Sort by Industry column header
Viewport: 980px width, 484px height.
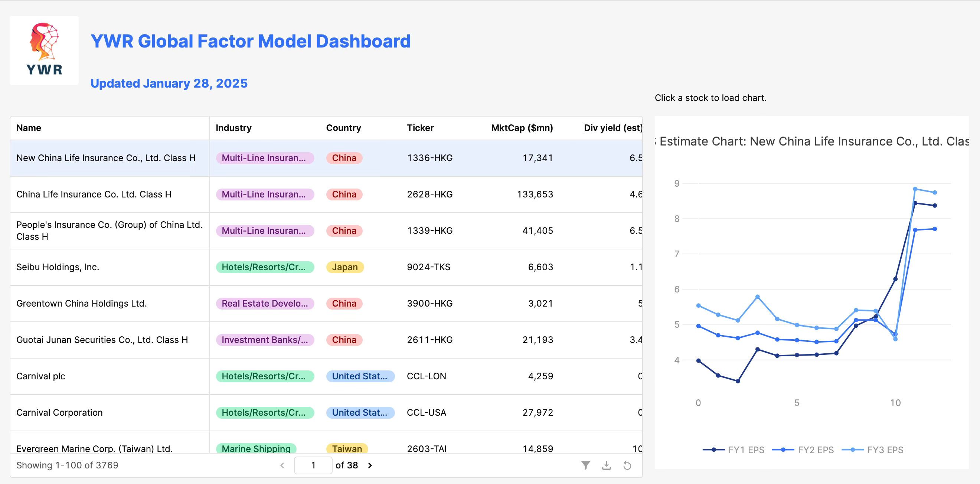point(233,128)
